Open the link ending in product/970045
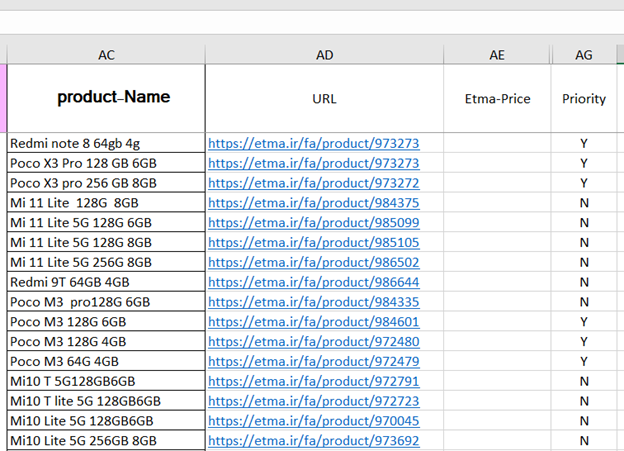624x451 pixels. tap(314, 421)
